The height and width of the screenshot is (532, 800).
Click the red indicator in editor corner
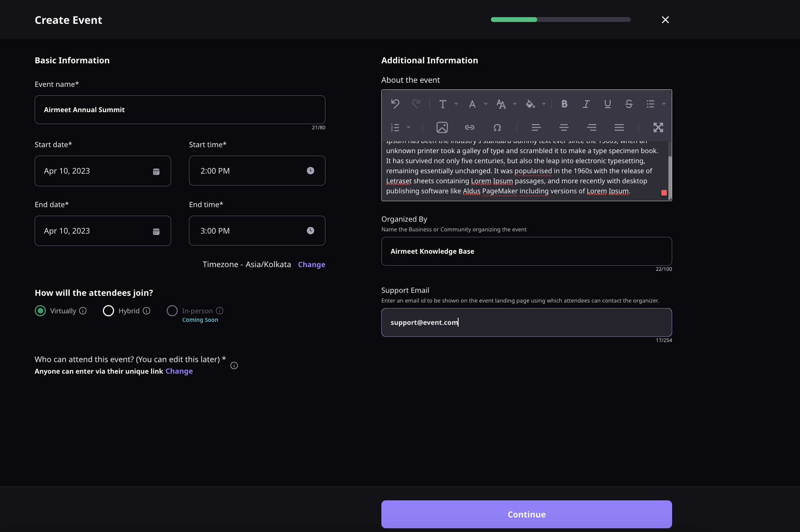point(664,193)
